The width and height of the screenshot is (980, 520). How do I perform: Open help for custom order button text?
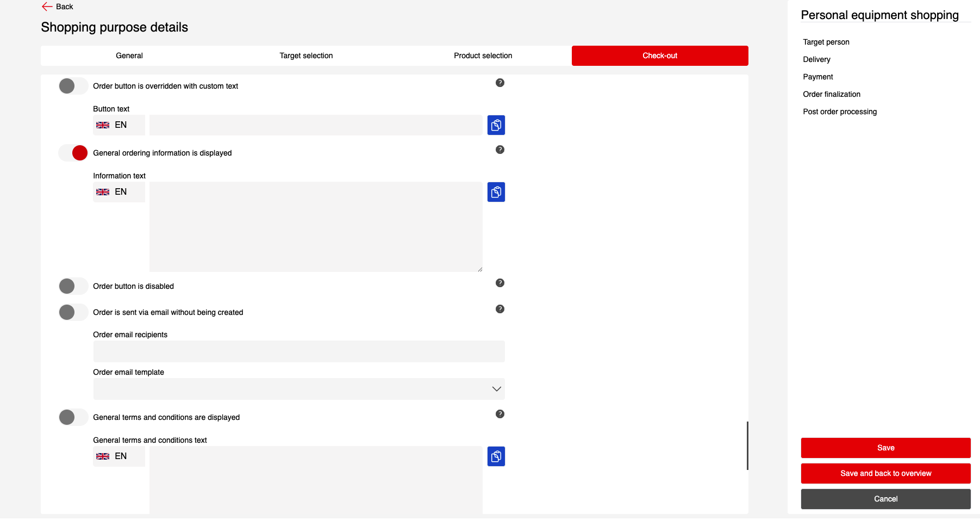click(500, 83)
